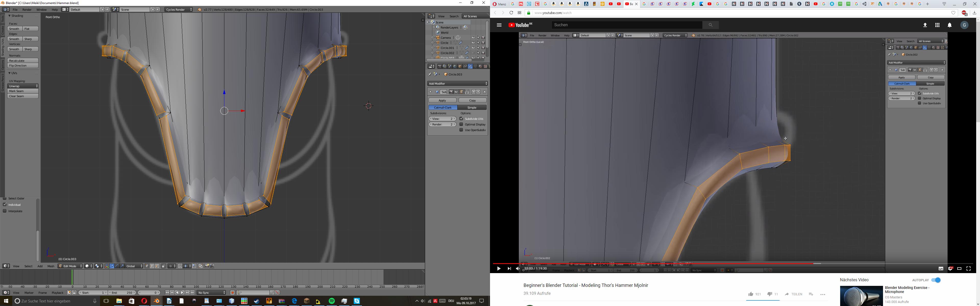
Task: Open the Unwrap UV mapping dropdown
Action: tap(23, 86)
